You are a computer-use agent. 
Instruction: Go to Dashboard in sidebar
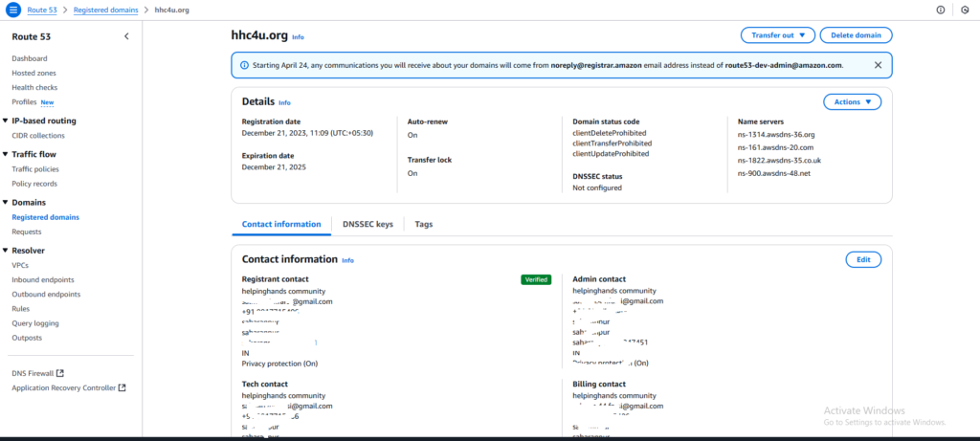(x=30, y=58)
